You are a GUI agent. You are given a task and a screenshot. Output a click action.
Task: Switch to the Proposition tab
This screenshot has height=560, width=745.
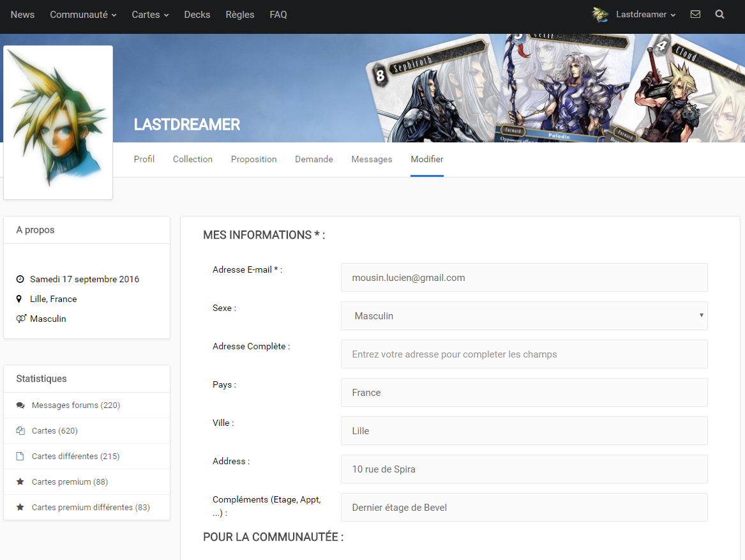tap(253, 159)
